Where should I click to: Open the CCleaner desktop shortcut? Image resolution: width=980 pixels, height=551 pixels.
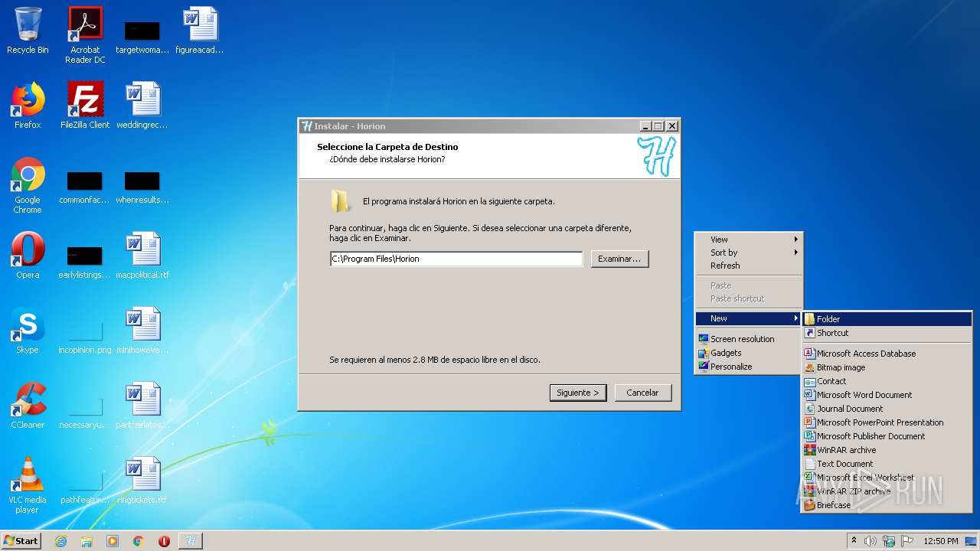coord(28,406)
